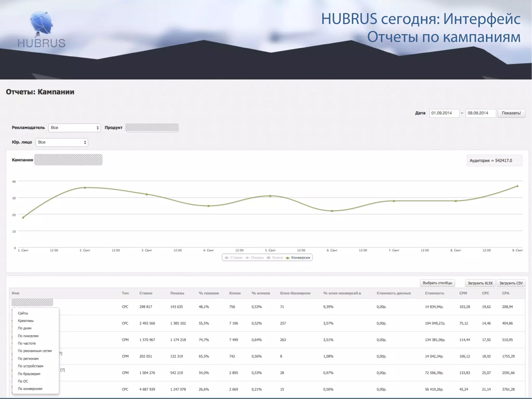Sort table by CPA column
532x399 pixels.
506,293
